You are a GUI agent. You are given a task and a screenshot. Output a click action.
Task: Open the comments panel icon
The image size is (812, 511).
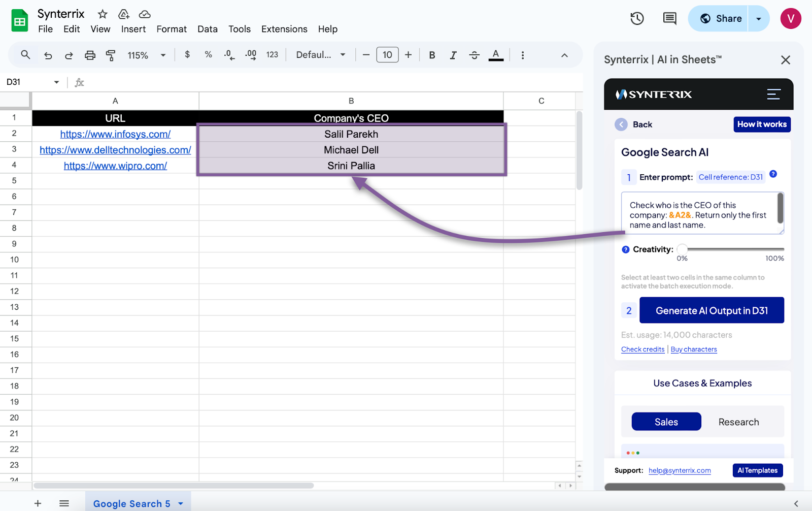pyautogui.click(x=669, y=19)
